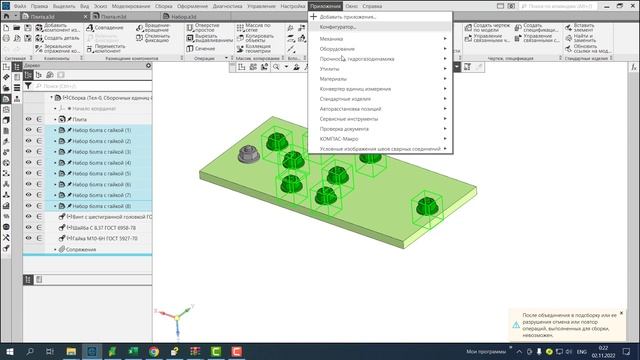Open 'Стандартные изделия' submenu
The height and width of the screenshot is (360, 640).
click(380, 99)
